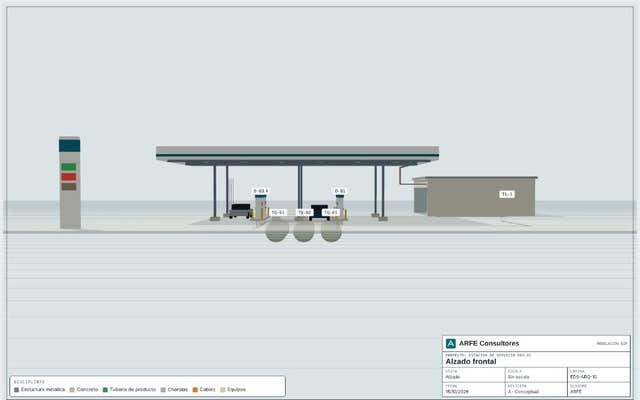The image size is (640, 400).
Task: Click the TK-01 tank label
Action: pyautogui.click(x=278, y=213)
